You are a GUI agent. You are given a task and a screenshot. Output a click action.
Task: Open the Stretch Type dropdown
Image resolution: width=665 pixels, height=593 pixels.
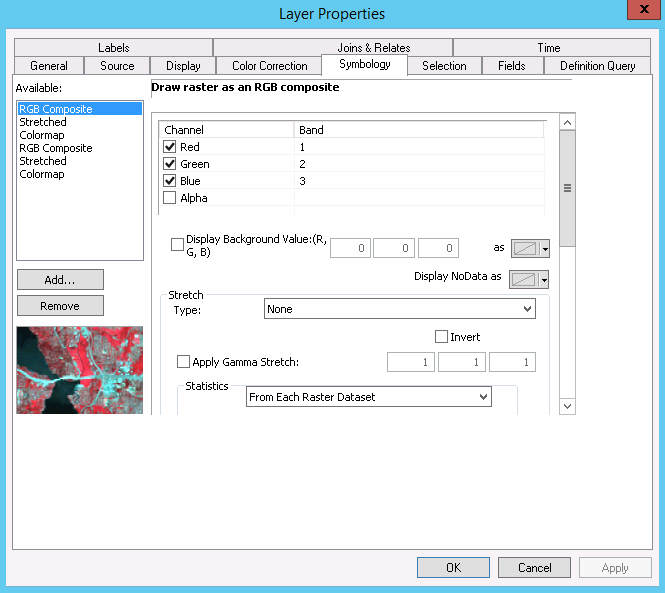(x=400, y=309)
